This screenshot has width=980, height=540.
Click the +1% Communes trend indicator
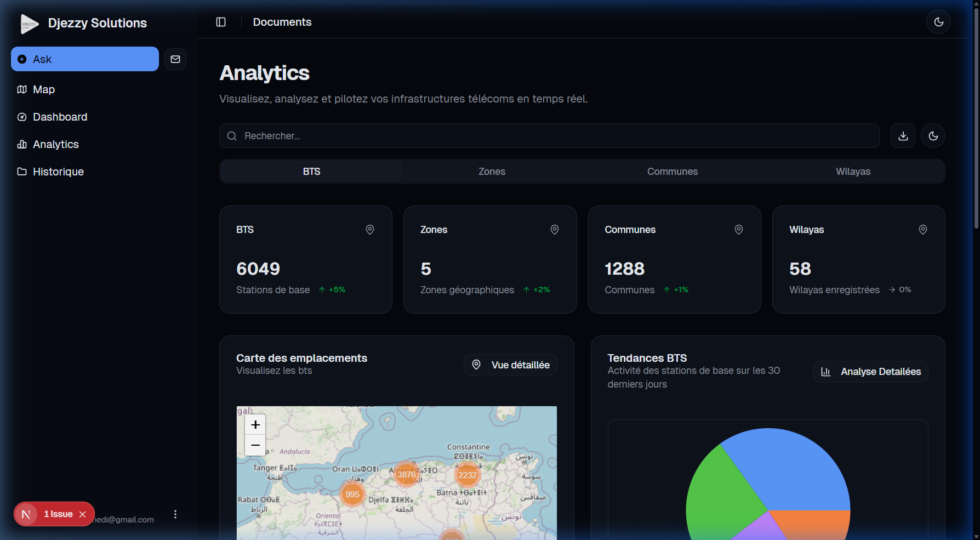pyautogui.click(x=676, y=289)
